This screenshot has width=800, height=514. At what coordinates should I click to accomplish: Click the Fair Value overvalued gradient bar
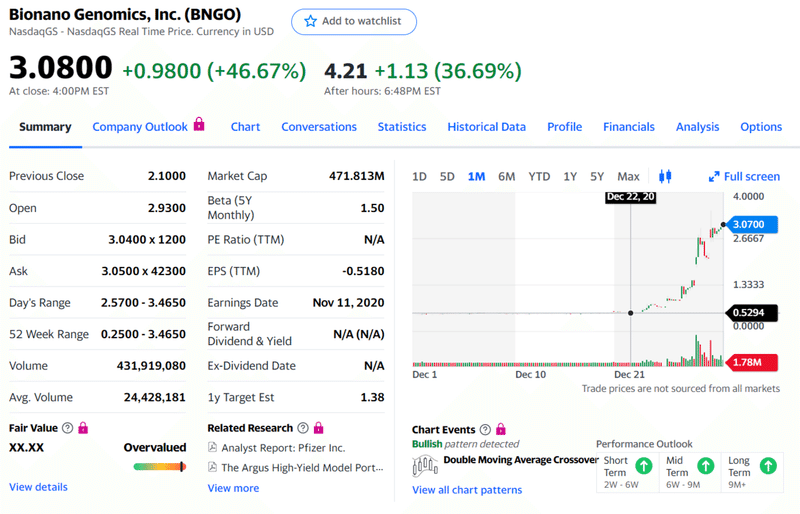160,467
